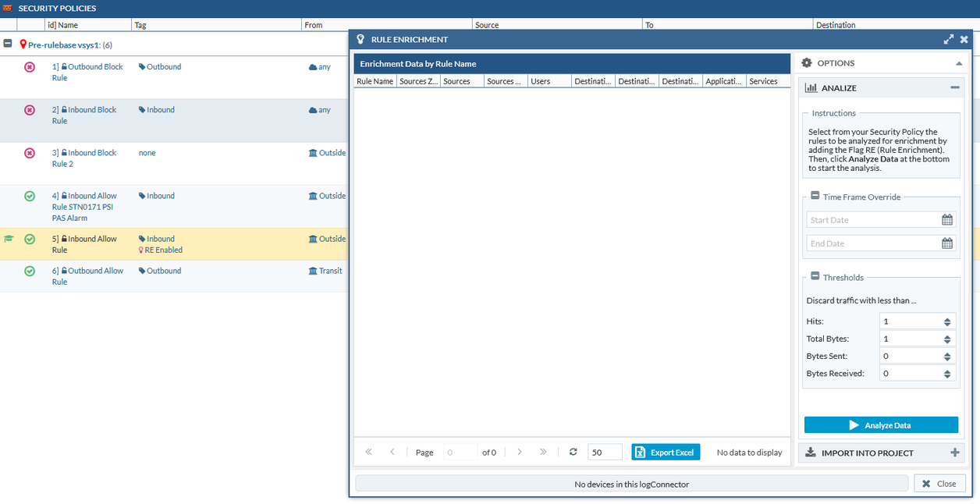The width and height of the screenshot is (980, 504).
Task: Click the Services column header
Action: [x=768, y=81]
